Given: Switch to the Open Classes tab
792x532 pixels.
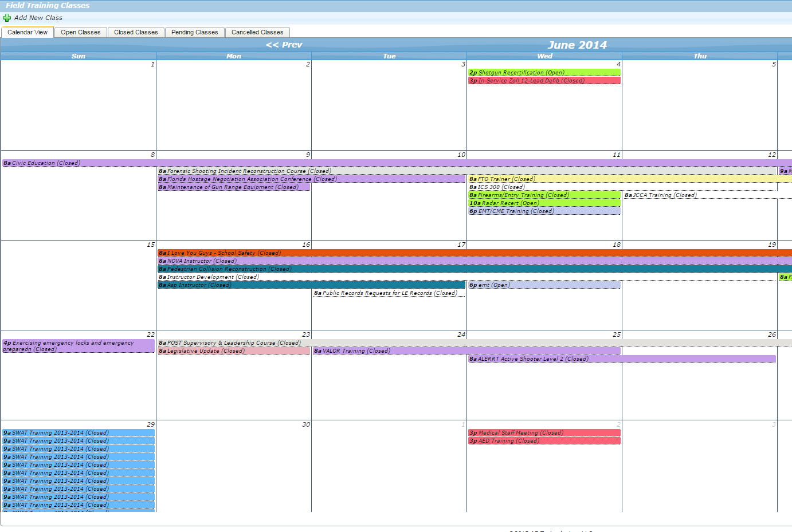Looking at the screenshot, I should pyautogui.click(x=81, y=33).
